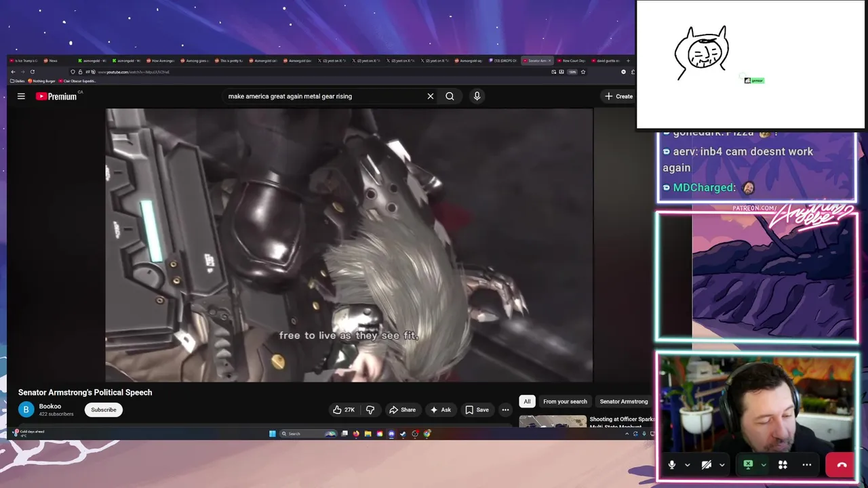Open Firefox from the taskbar
The width and height of the screenshot is (868, 488).
coord(356,434)
